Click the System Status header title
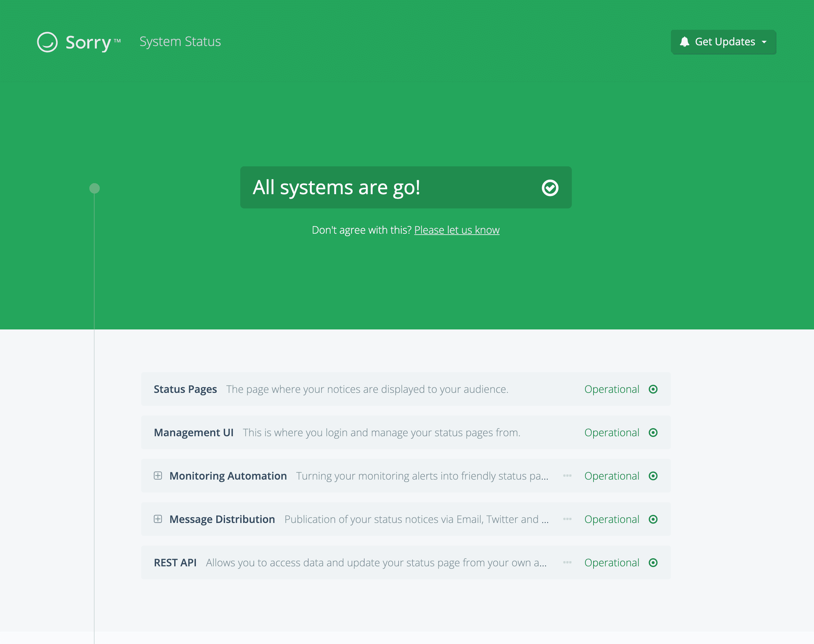This screenshot has height=644, width=814. (180, 42)
